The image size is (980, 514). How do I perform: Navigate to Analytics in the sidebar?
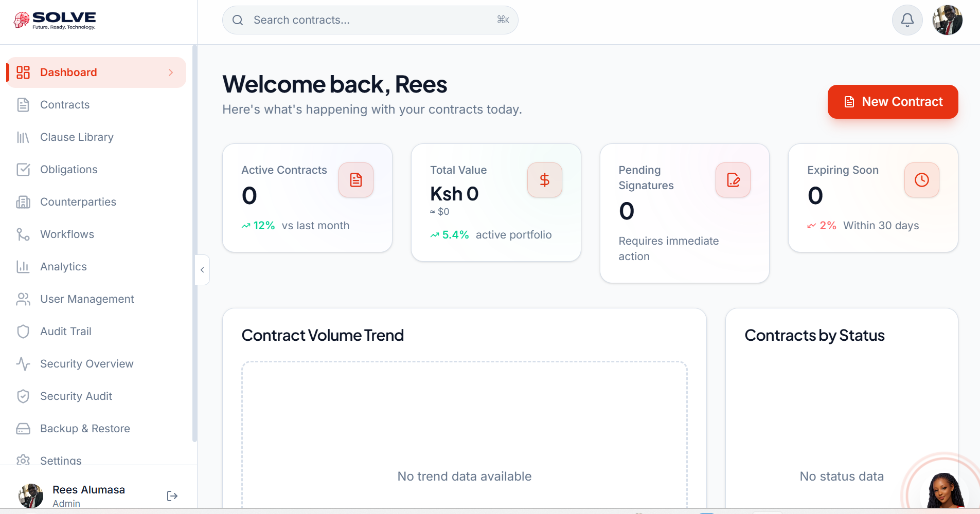pos(63,267)
